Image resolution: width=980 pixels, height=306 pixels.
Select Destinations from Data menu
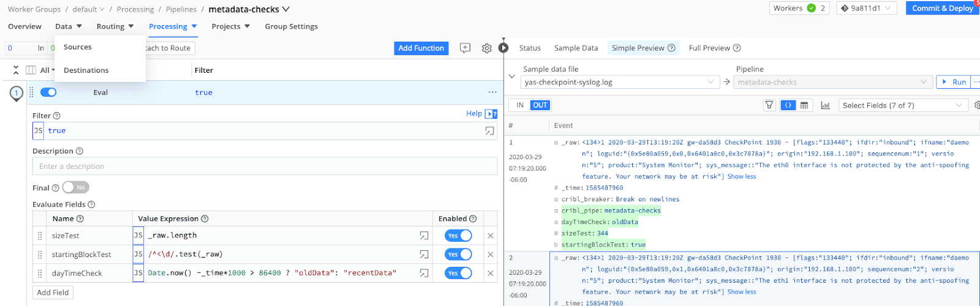pyautogui.click(x=86, y=70)
